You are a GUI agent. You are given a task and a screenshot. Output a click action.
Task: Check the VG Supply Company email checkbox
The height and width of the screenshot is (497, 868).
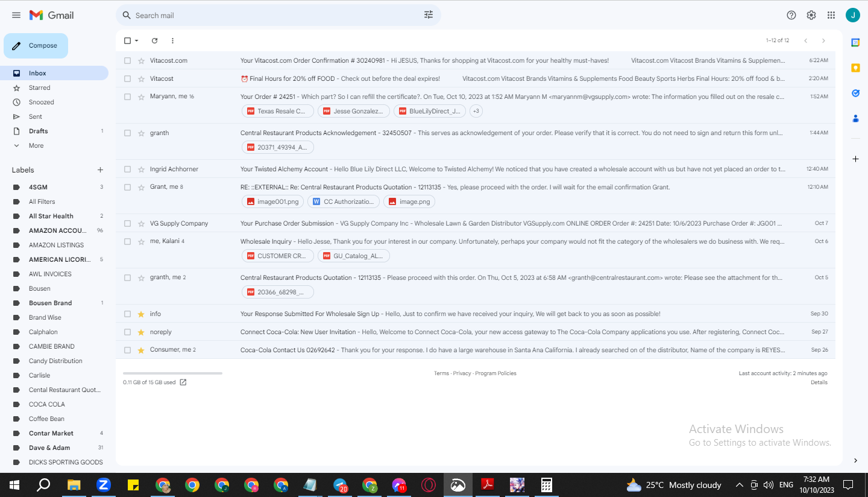(127, 223)
